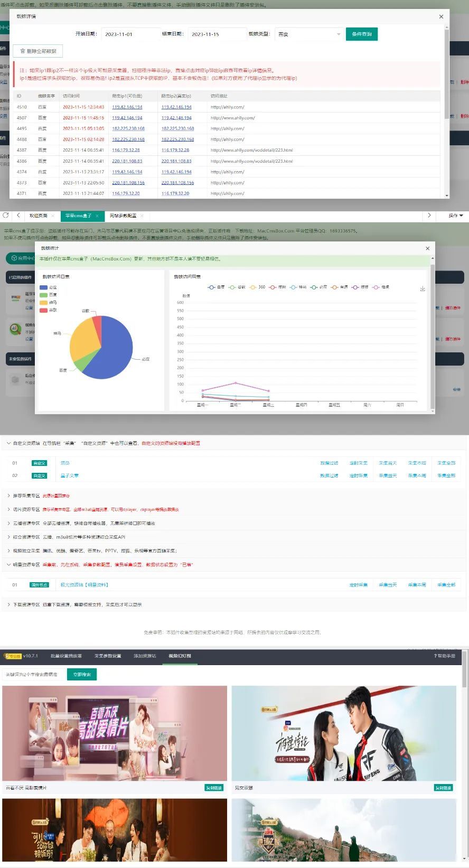The height and width of the screenshot is (868, 469).
Task: Expand the 视频独立采集 section
Action: [8, 550]
